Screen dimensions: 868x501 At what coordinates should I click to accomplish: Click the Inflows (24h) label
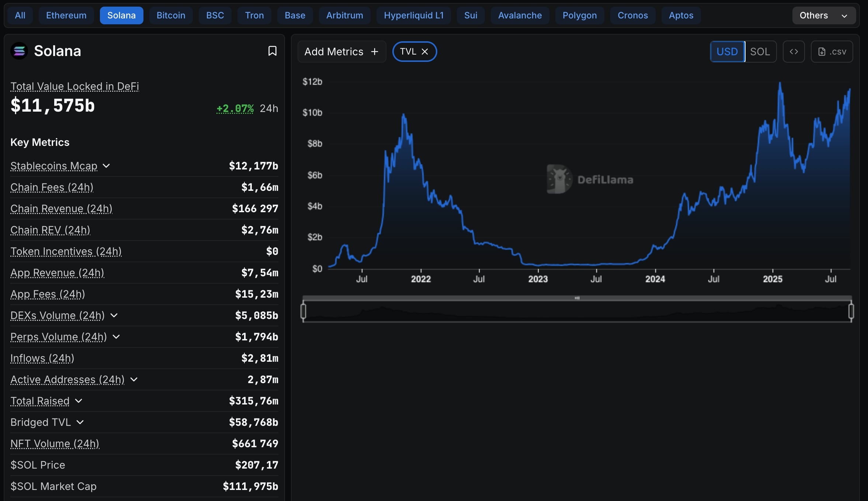(x=42, y=358)
